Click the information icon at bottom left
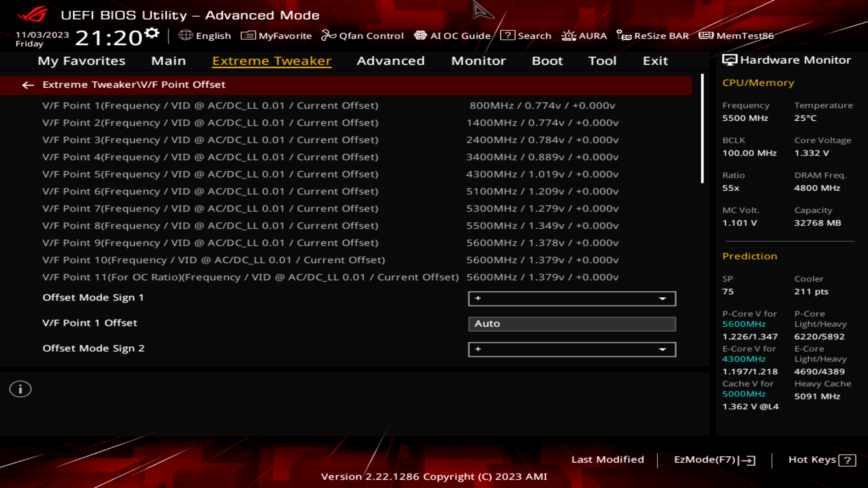 coord(20,389)
